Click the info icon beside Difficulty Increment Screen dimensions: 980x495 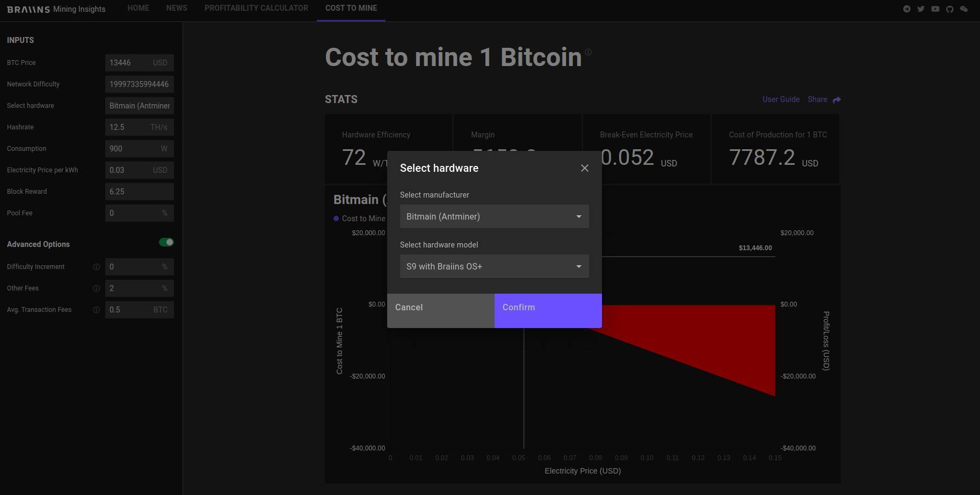(96, 267)
